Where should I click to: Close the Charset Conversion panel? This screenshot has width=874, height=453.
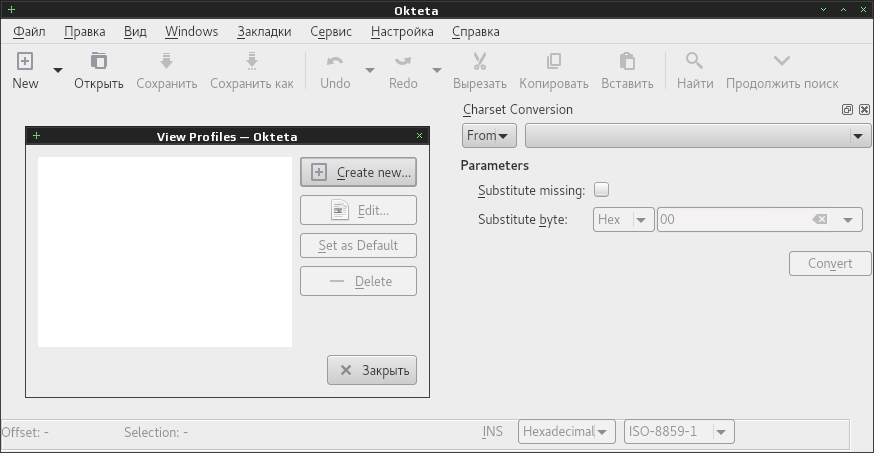864,110
